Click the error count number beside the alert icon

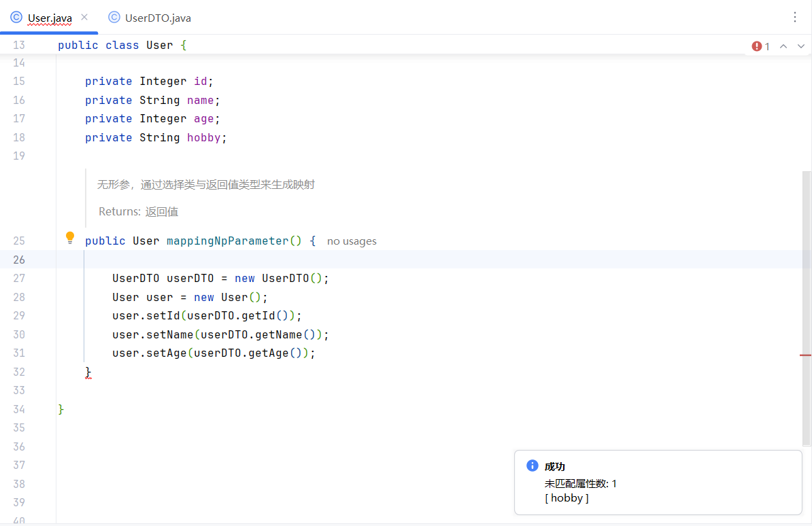(767, 46)
